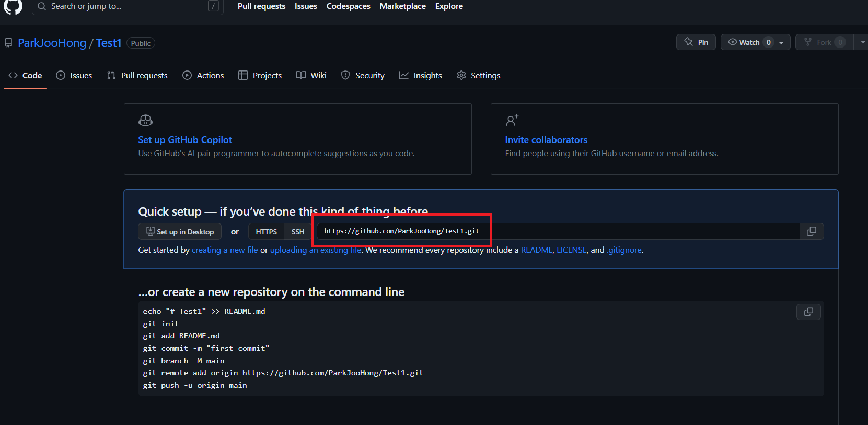Click the echo "# Test1" command line
The height and width of the screenshot is (425, 868).
(x=204, y=311)
